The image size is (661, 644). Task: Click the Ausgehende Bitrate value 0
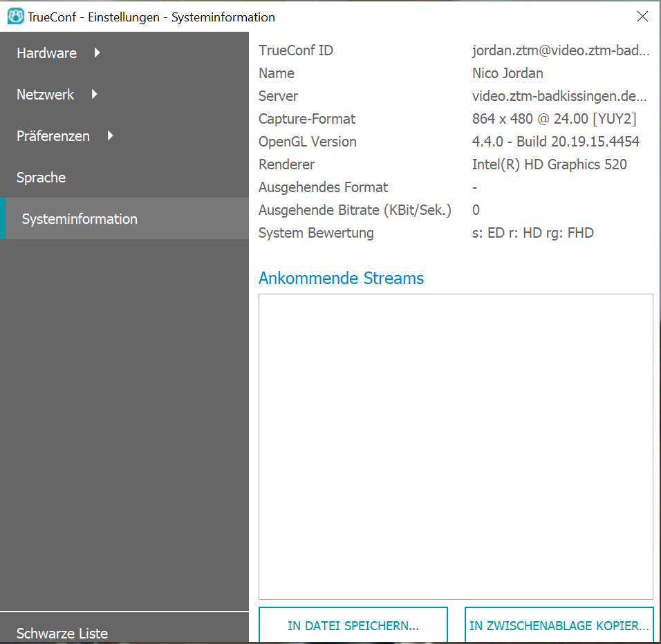pos(476,210)
